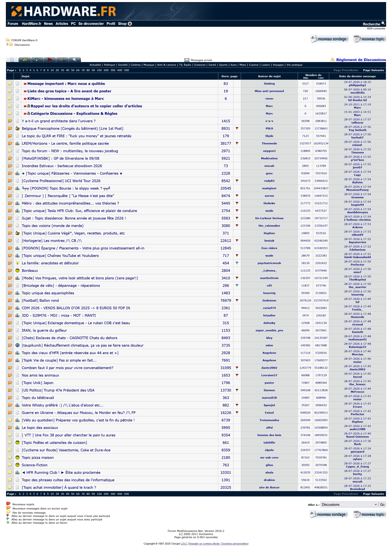The height and width of the screenshot is (547, 392).
Task: Click the poll icon on HFR Running Club row
Action: click(x=17, y=472)
